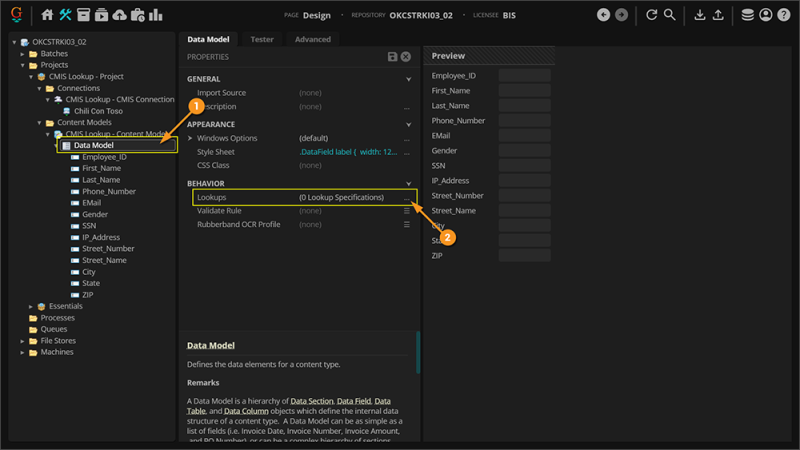800x450 pixels.
Task: Open Validate Rule dropdown menu
Action: (406, 211)
